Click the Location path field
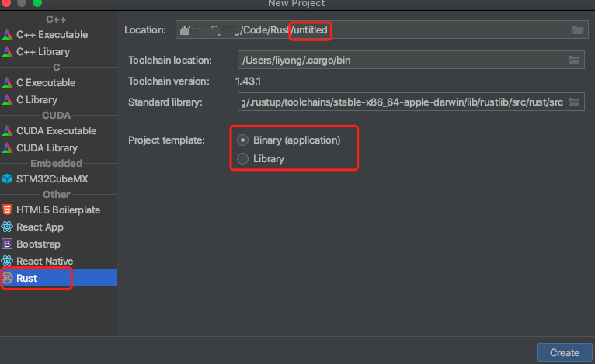 point(381,29)
